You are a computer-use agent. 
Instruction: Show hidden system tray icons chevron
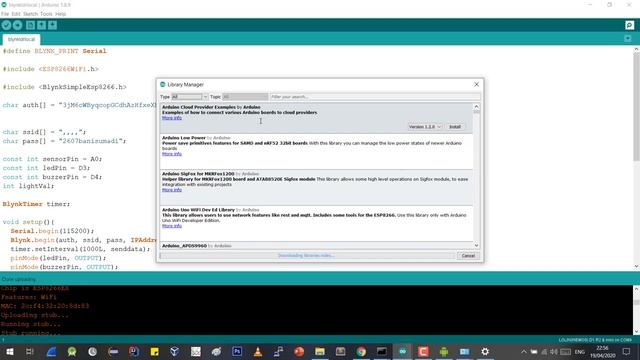point(524,351)
